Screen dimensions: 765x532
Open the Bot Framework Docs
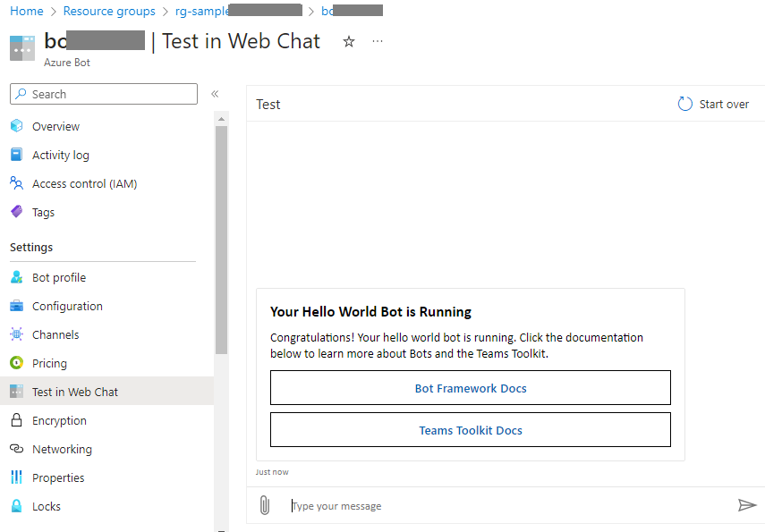tap(471, 387)
